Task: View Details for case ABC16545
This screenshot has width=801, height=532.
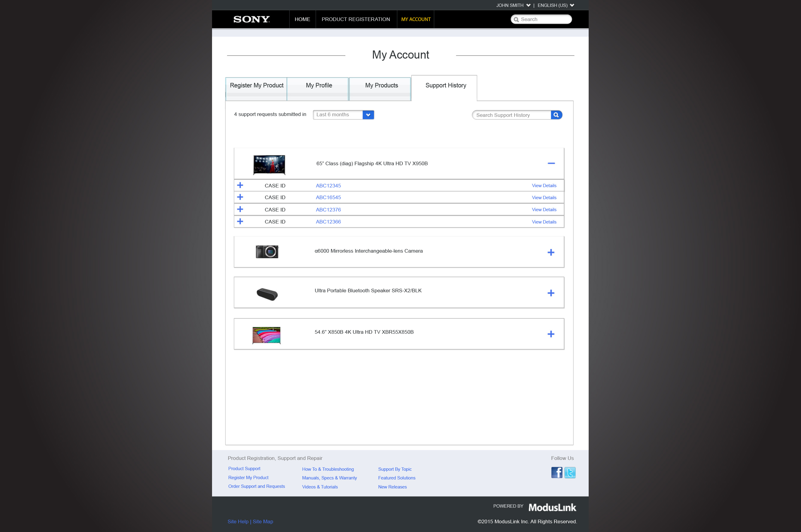Action: [x=544, y=197]
